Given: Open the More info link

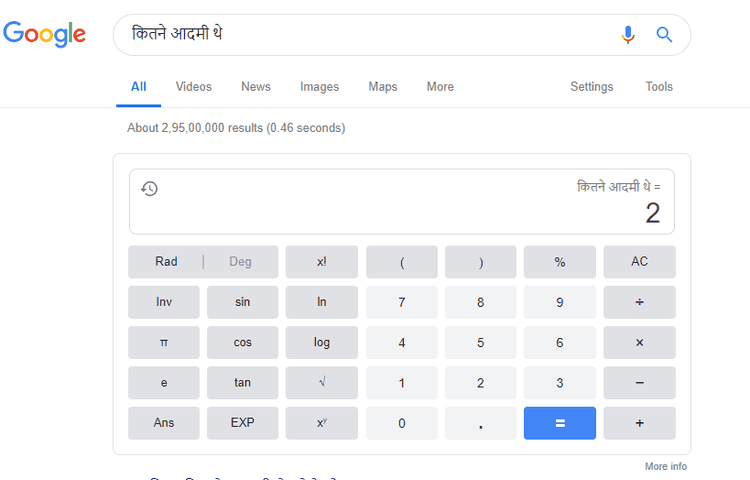Looking at the screenshot, I should 665,466.
